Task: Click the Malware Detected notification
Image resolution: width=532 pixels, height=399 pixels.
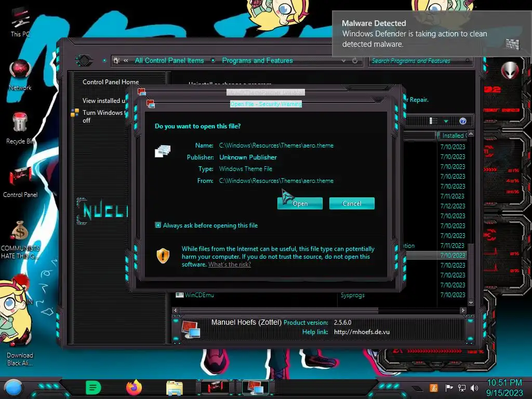Action: (x=431, y=33)
